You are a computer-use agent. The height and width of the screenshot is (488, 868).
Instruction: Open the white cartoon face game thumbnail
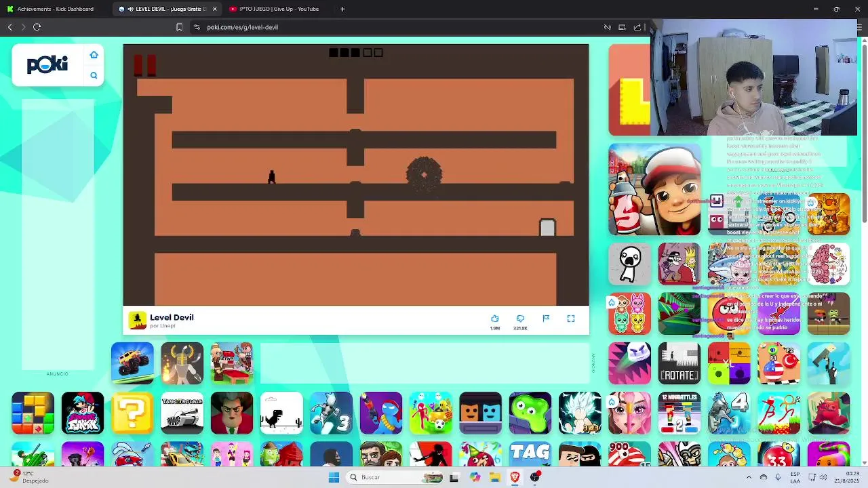click(x=629, y=264)
